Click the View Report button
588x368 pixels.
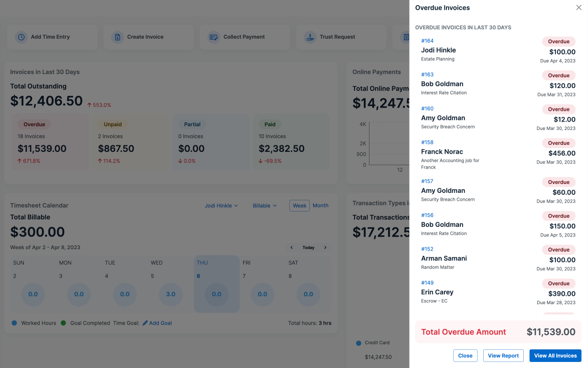pyautogui.click(x=503, y=355)
